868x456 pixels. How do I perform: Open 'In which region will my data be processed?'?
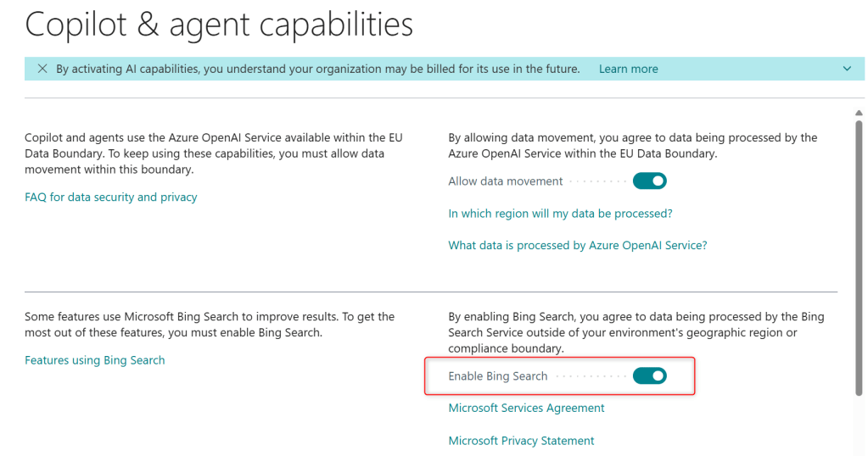coord(560,214)
